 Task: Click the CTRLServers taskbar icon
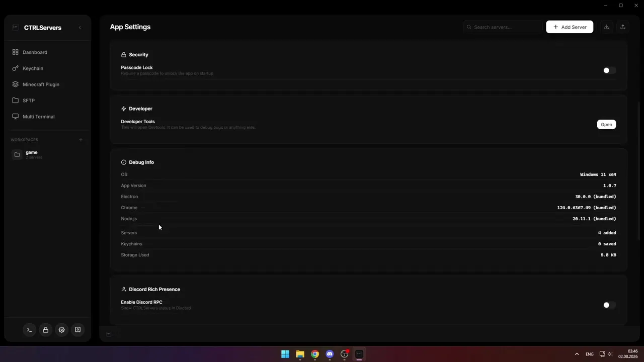[359, 354]
